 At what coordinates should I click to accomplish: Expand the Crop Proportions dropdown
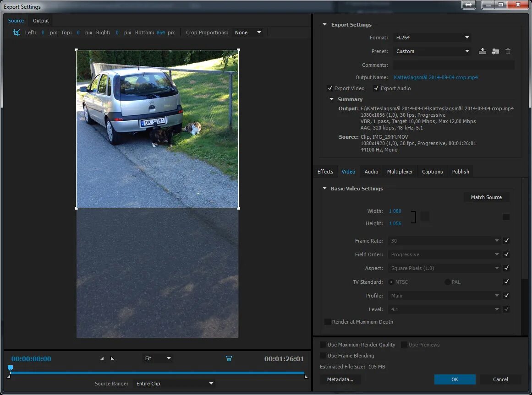click(x=247, y=32)
